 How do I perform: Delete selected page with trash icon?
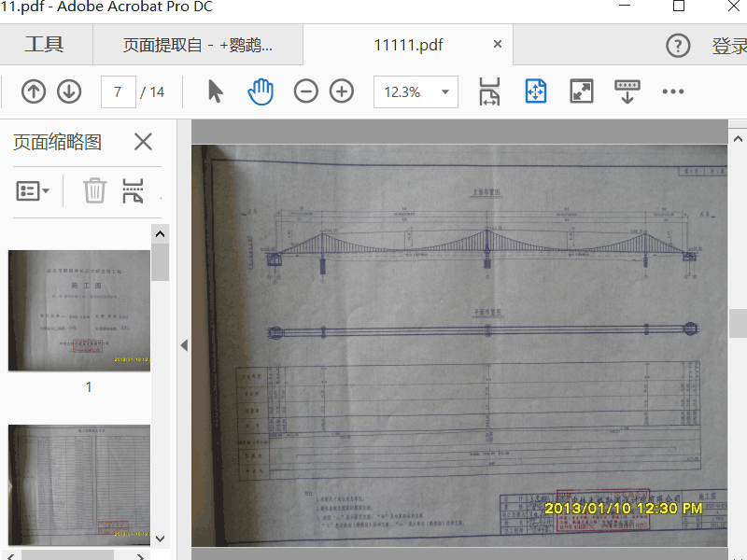point(94,190)
